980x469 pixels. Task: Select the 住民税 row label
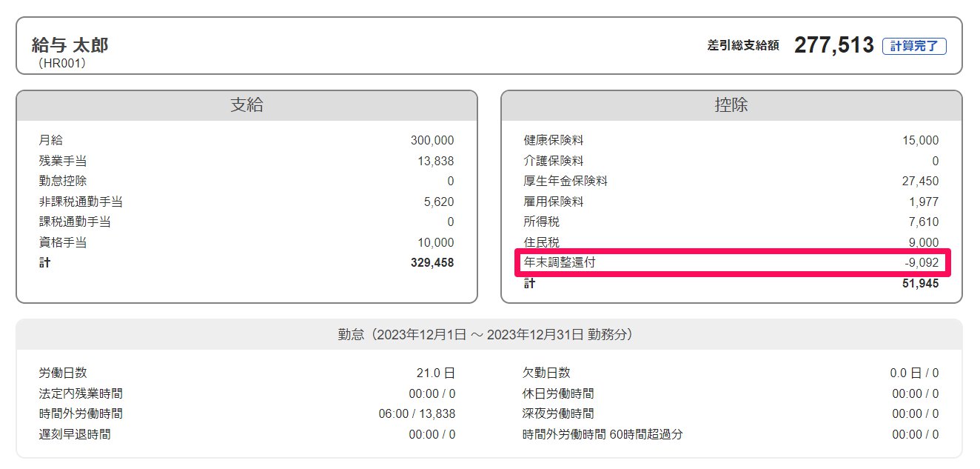click(541, 242)
